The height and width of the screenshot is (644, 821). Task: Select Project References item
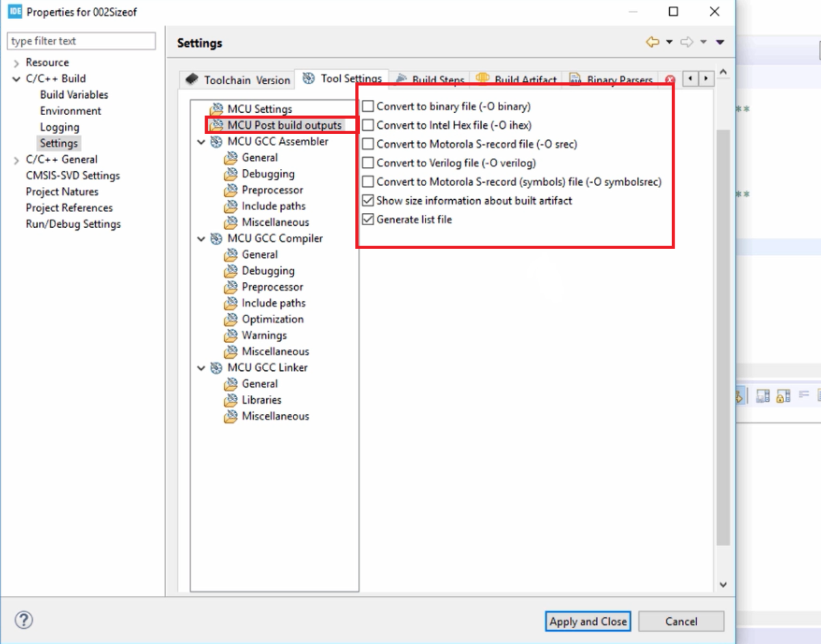(69, 208)
